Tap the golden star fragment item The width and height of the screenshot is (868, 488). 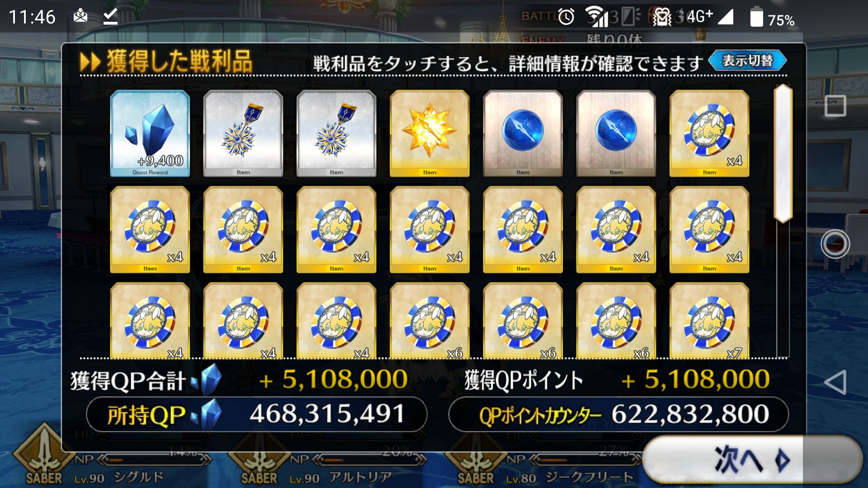pyautogui.click(x=429, y=133)
